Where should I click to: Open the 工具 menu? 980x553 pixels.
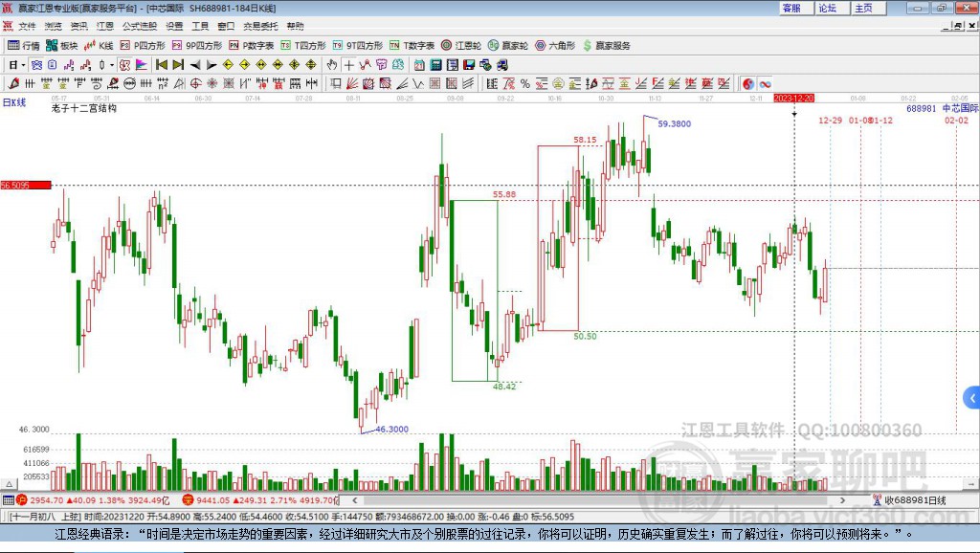tap(200, 26)
